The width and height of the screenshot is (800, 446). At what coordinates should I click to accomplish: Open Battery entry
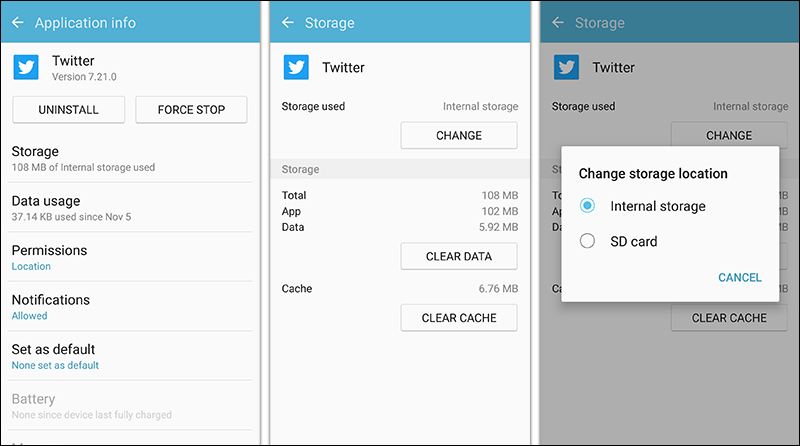click(130, 406)
